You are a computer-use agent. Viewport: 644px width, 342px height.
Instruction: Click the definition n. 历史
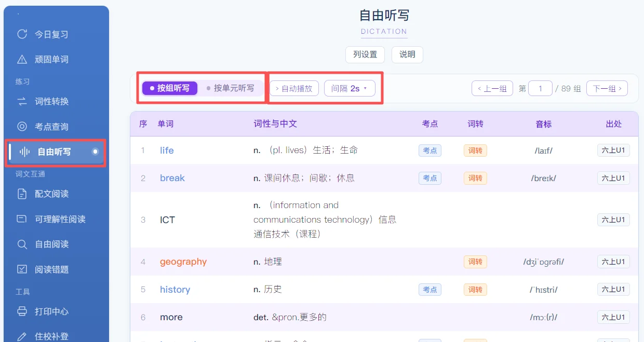pos(267,290)
